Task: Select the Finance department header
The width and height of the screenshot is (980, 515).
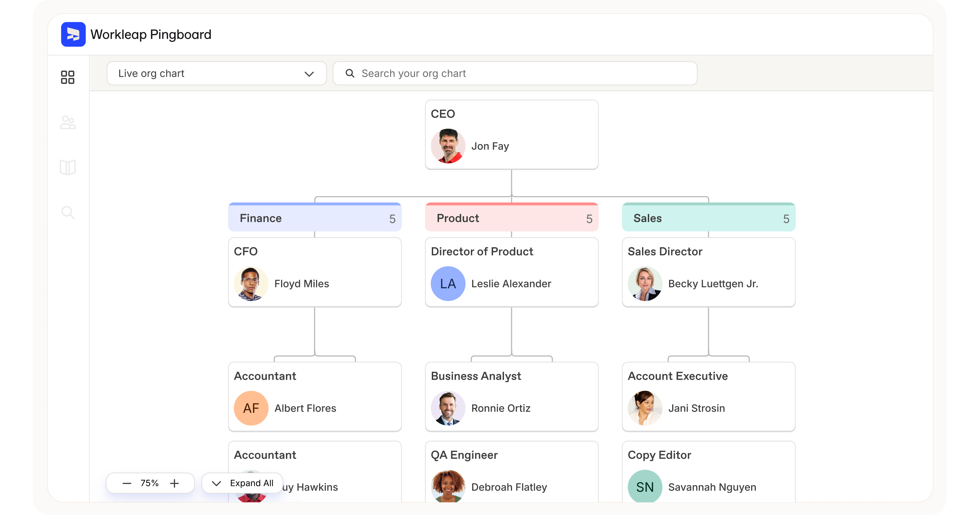Action: pos(261,218)
